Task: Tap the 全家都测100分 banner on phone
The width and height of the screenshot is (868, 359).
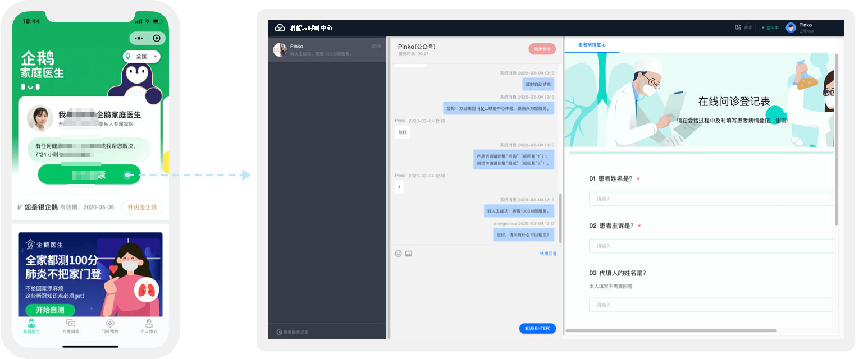Action: pyautogui.click(x=90, y=274)
